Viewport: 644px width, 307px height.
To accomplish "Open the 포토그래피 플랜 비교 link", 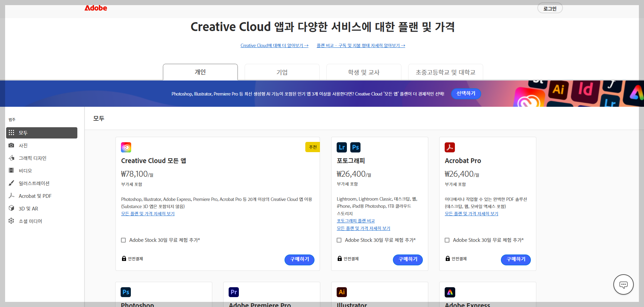I will (x=356, y=221).
